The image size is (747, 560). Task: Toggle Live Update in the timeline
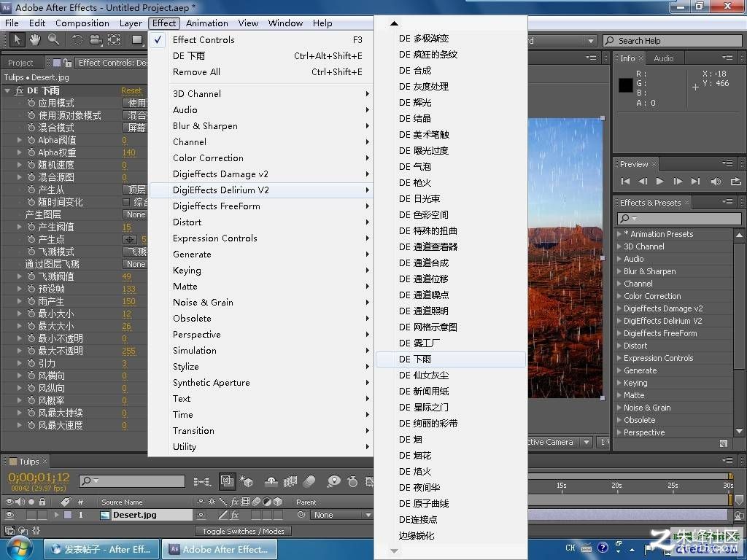228,481
